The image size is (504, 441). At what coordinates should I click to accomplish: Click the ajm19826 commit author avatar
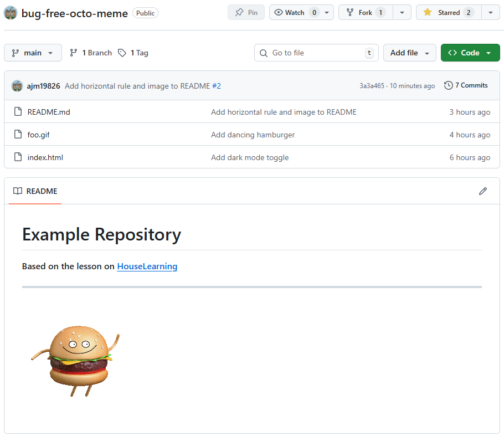coord(17,86)
